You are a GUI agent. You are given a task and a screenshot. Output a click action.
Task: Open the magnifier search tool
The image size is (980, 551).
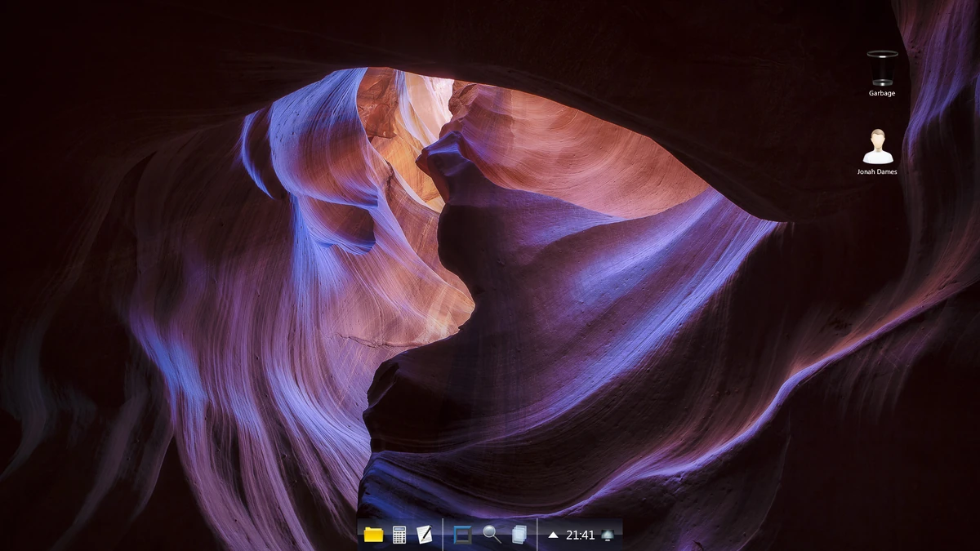[x=488, y=535]
